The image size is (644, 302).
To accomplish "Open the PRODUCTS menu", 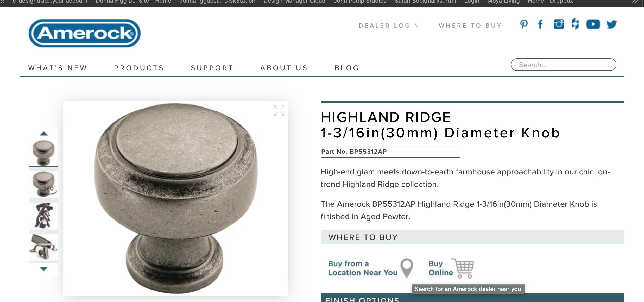I will pos(139,68).
